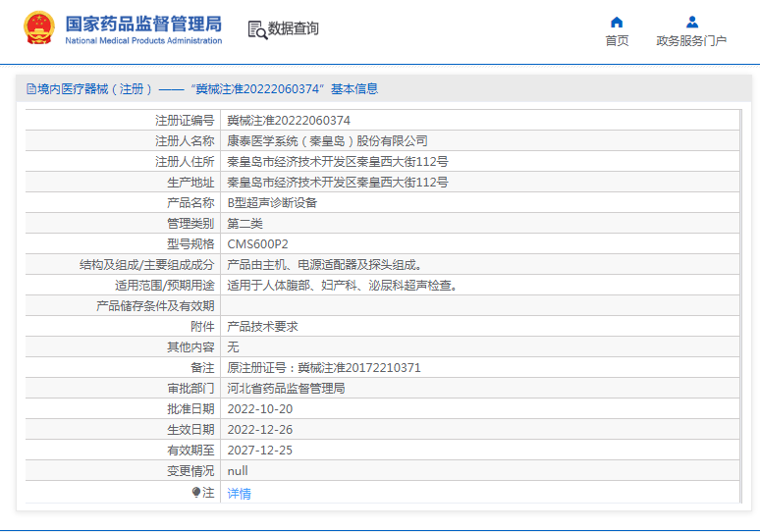Image resolution: width=760 pixels, height=532 pixels.
Task: Click the national emblem logo
Action: point(39,27)
